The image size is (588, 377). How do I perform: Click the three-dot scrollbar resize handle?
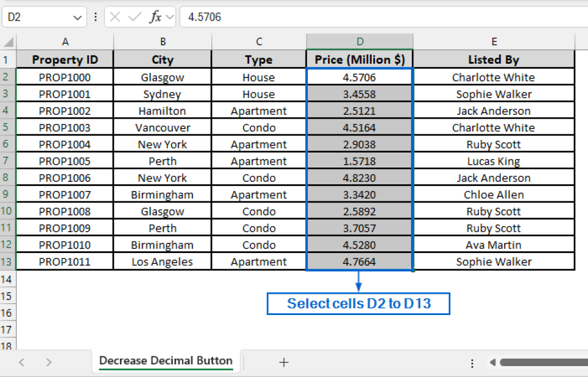coord(472,363)
